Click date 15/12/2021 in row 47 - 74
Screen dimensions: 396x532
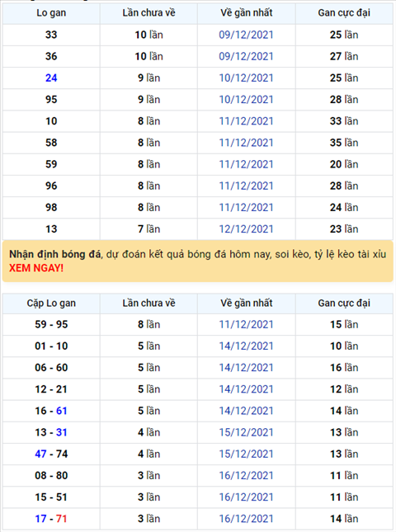246,454
